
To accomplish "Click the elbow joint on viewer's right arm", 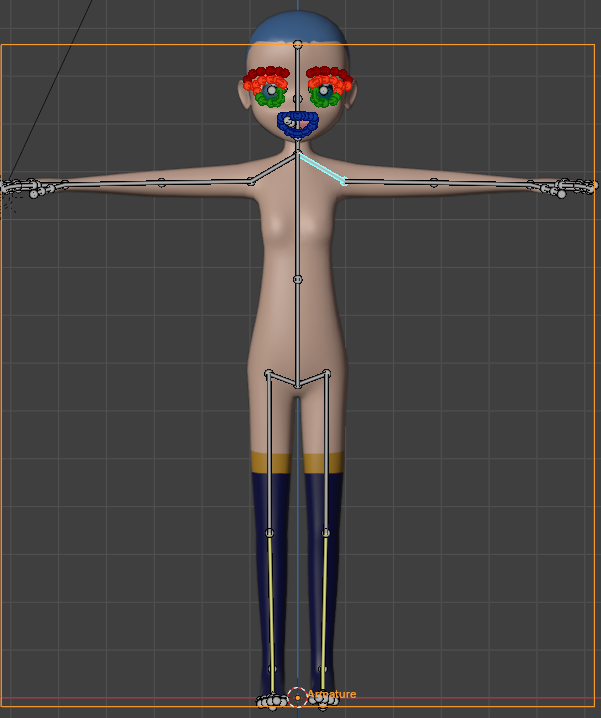I will (x=434, y=183).
